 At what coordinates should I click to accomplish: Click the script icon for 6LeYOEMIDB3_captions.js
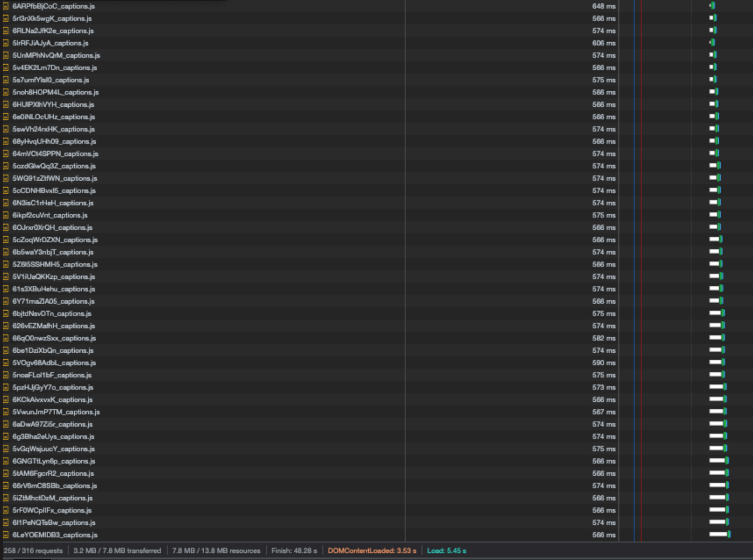(6, 535)
